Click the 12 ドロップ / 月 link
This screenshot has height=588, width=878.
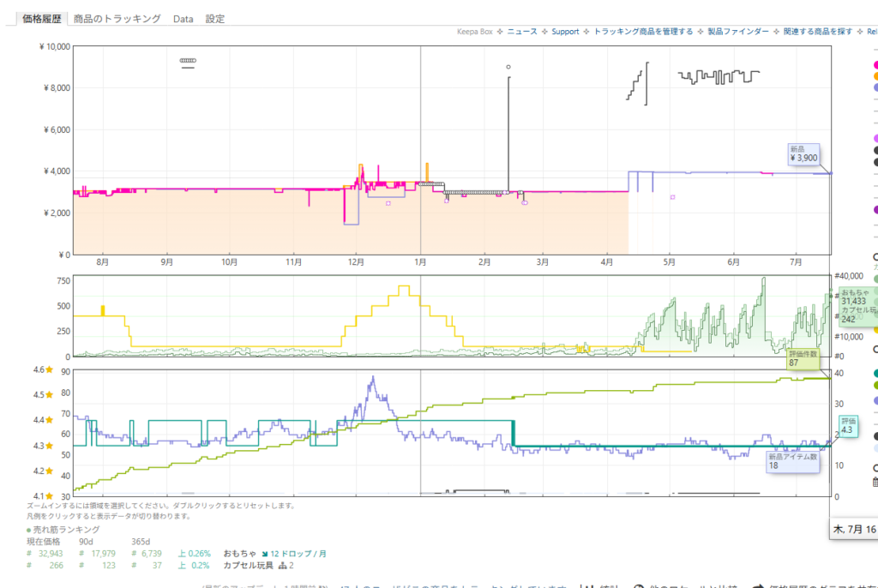coord(298,553)
